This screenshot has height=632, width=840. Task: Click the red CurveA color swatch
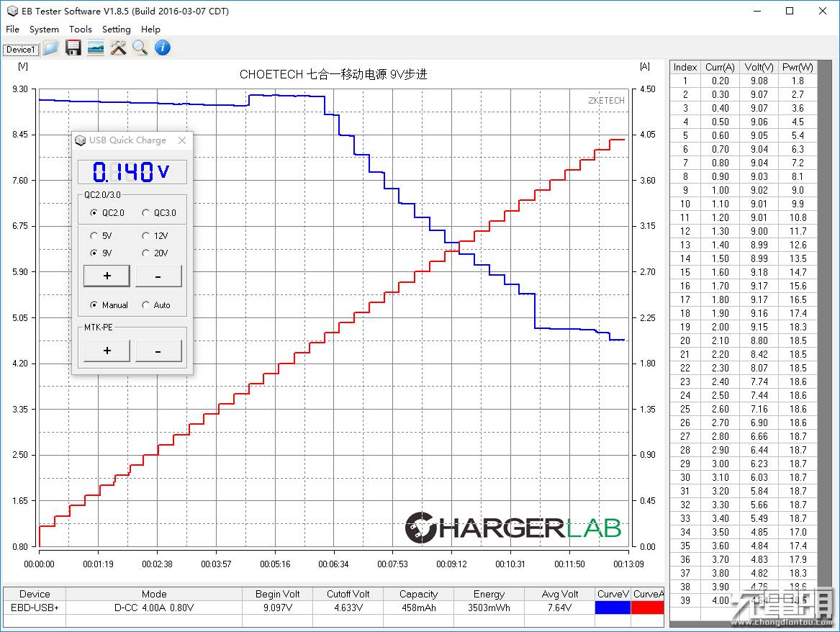[x=648, y=608]
